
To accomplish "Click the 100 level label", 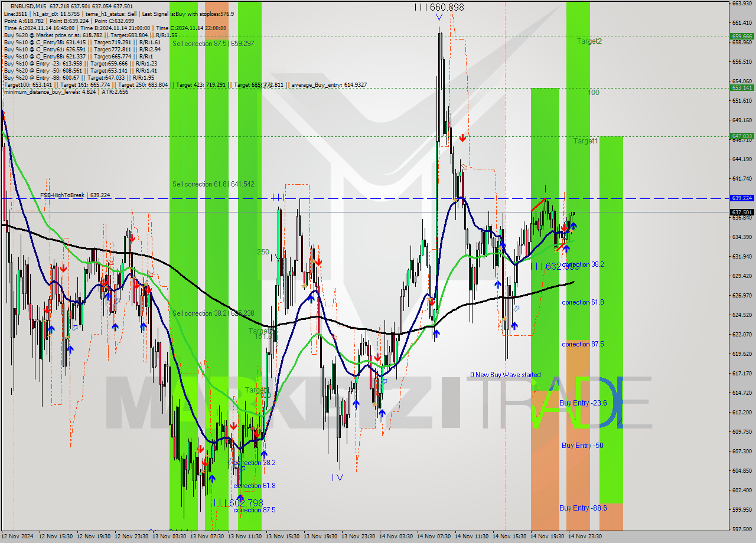I will 594,93.
